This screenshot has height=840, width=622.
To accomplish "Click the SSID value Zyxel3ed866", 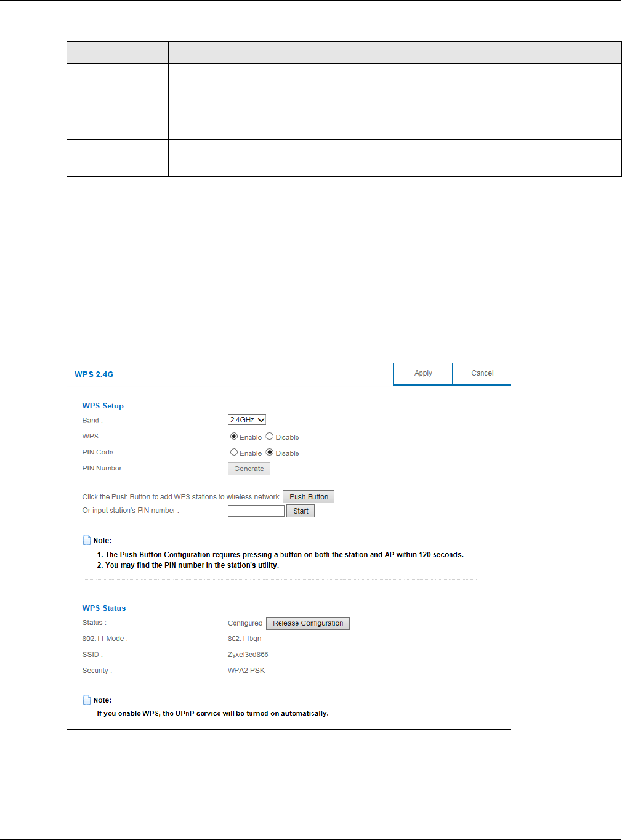I will (x=248, y=655).
